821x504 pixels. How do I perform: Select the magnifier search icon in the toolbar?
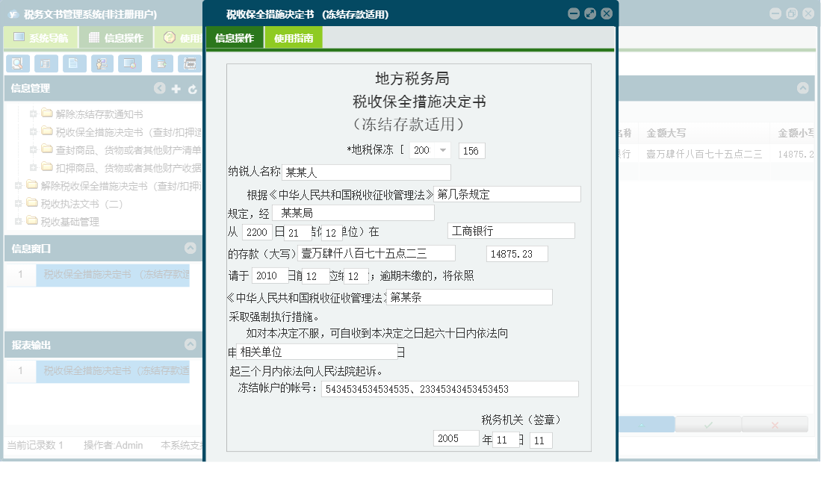click(18, 63)
